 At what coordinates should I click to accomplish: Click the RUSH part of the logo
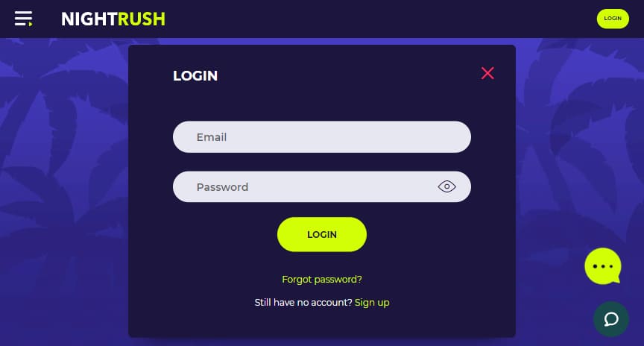coord(142,19)
